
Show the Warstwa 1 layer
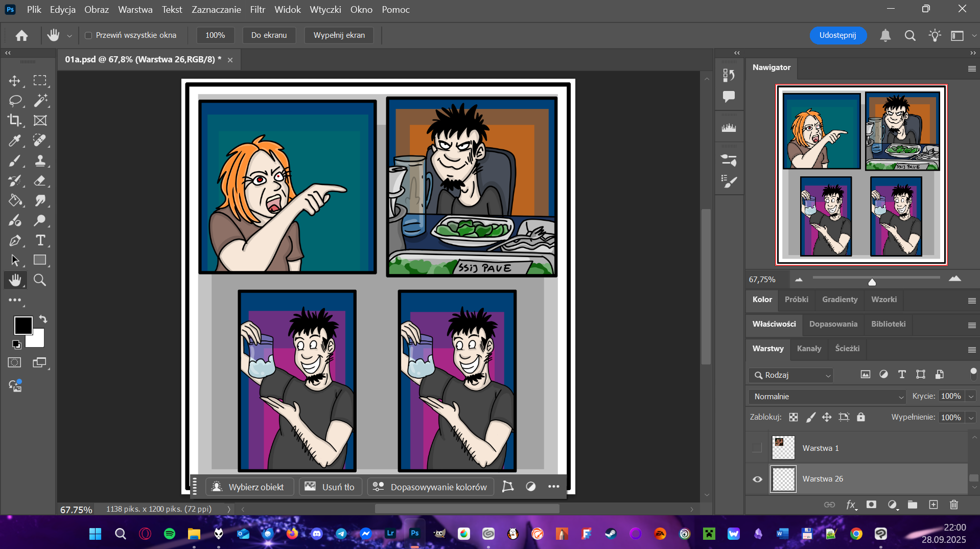coord(757,448)
